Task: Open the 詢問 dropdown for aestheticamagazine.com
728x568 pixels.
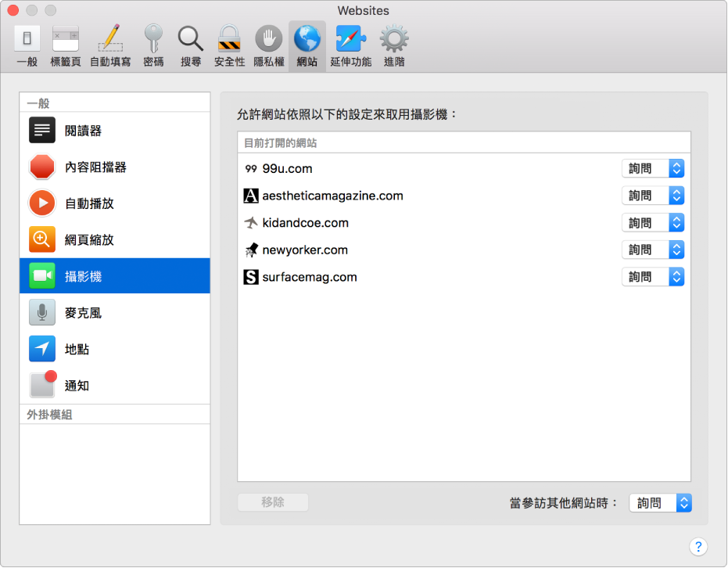Action: tap(653, 196)
